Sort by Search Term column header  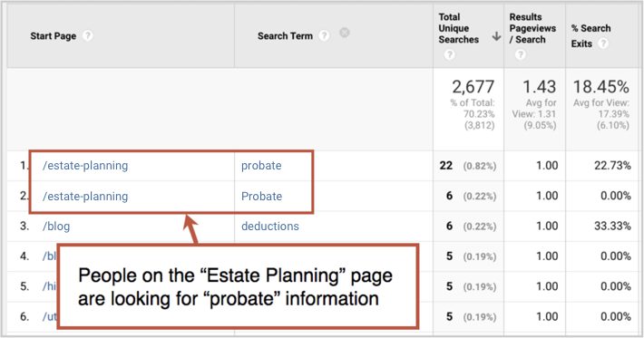coord(285,36)
